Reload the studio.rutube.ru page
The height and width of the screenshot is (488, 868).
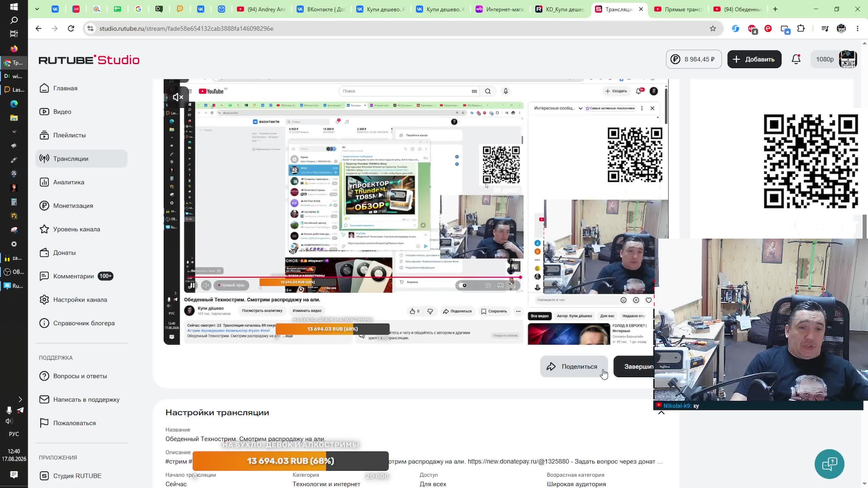coord(71,28)
